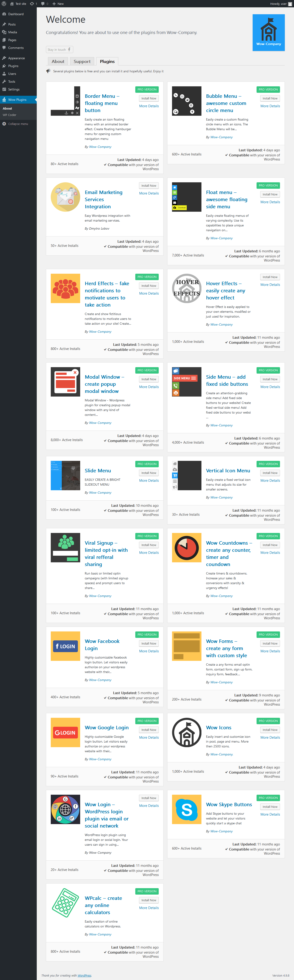This screenshot has width=294, height=980.
Task: Click the Side Menu plugin thumbnail
Action: (187, 382)
